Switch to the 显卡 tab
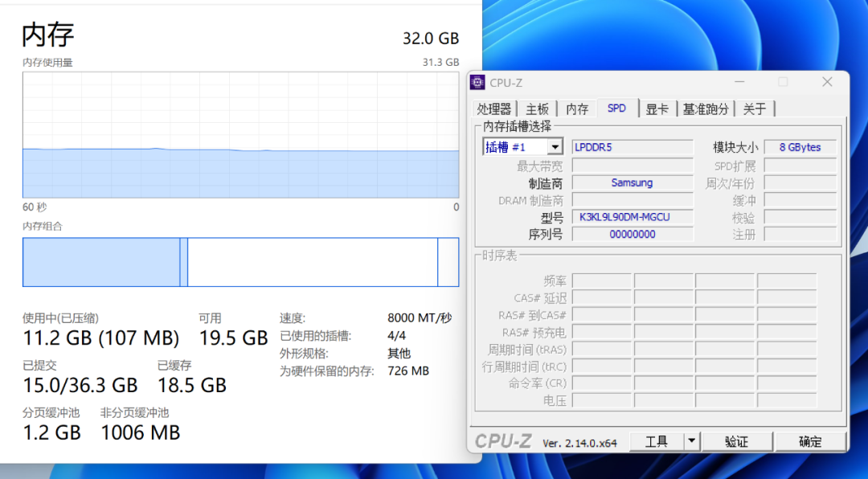The height and width of the screenshot is (479, 868). [657, 109]
